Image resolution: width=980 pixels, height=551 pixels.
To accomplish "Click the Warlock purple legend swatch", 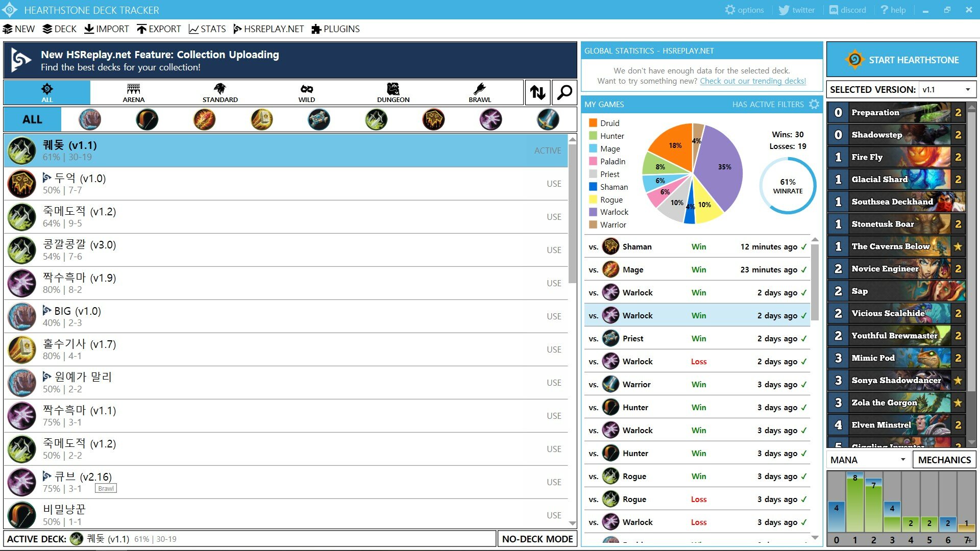I will coord(593,212).
